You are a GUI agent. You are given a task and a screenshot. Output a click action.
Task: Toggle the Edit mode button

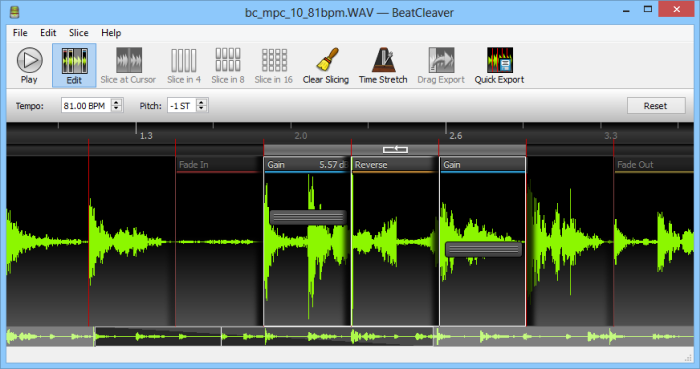[x=74, y=66]
